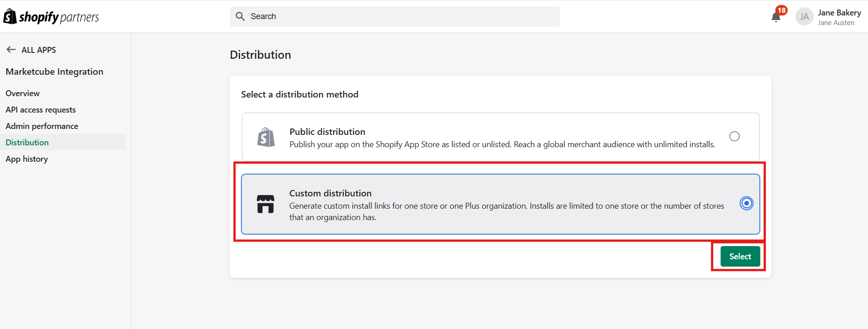Click into the Search field
Screen dimensions: 868x329
pyautogui.click(x=395, y=16)
